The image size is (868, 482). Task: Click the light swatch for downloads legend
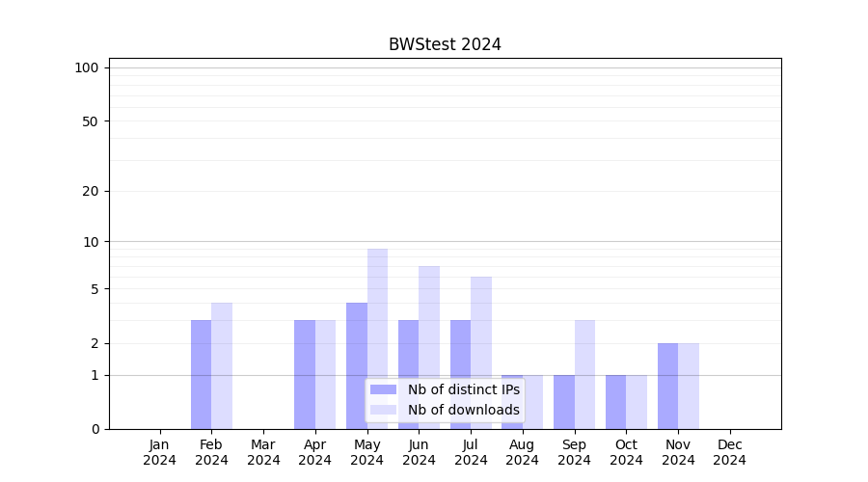tap(383, 410)
